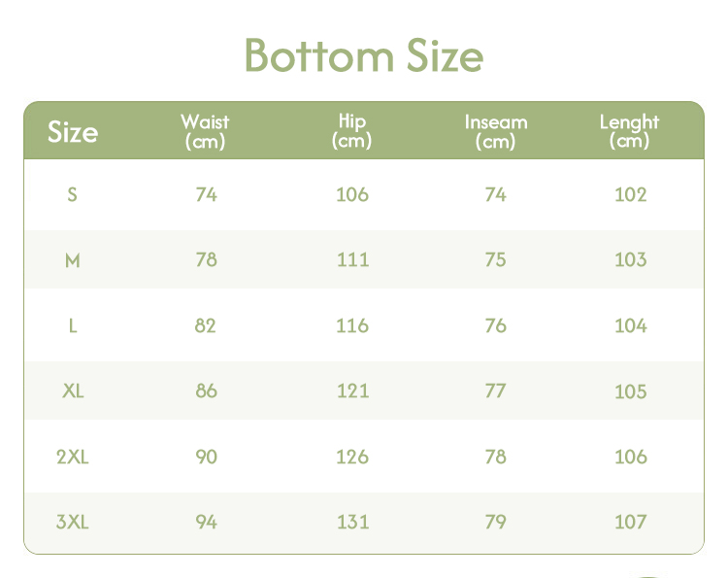The width and height of the screenshot is (728, 578).
Task: Select the S size row label
Action: (72, 194)
